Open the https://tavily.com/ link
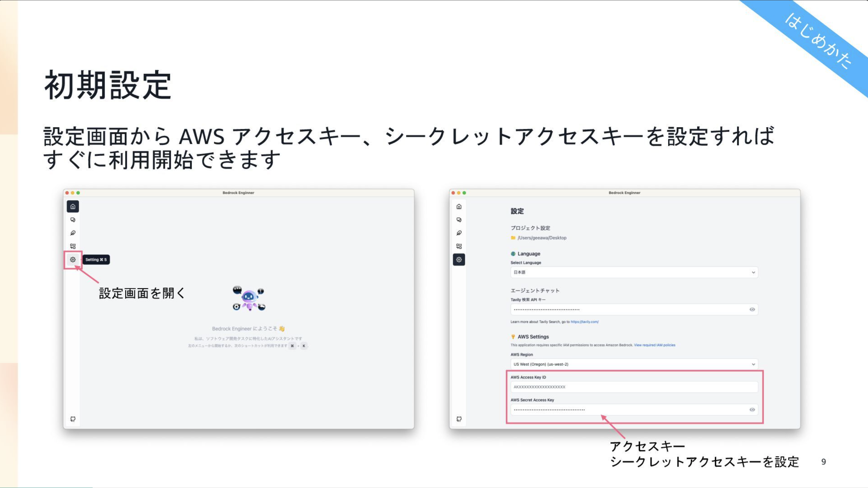This screenshot has height=488, width=868. click(x=585, y=322)
